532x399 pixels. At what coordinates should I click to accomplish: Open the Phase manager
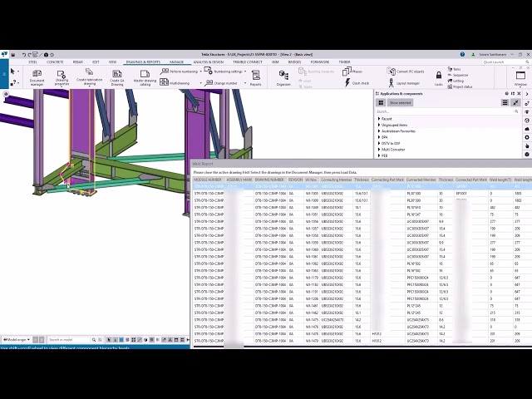pos(352,71)
